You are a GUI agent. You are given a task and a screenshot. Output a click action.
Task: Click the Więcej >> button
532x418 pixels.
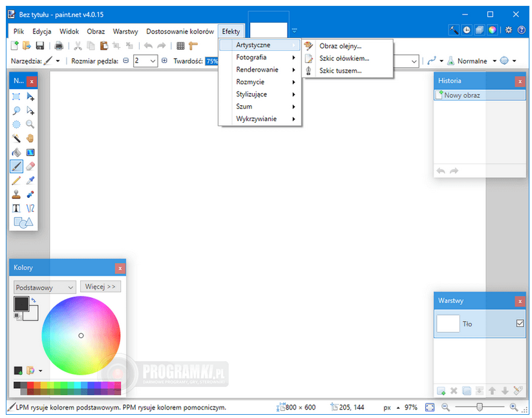pos(100,287)
